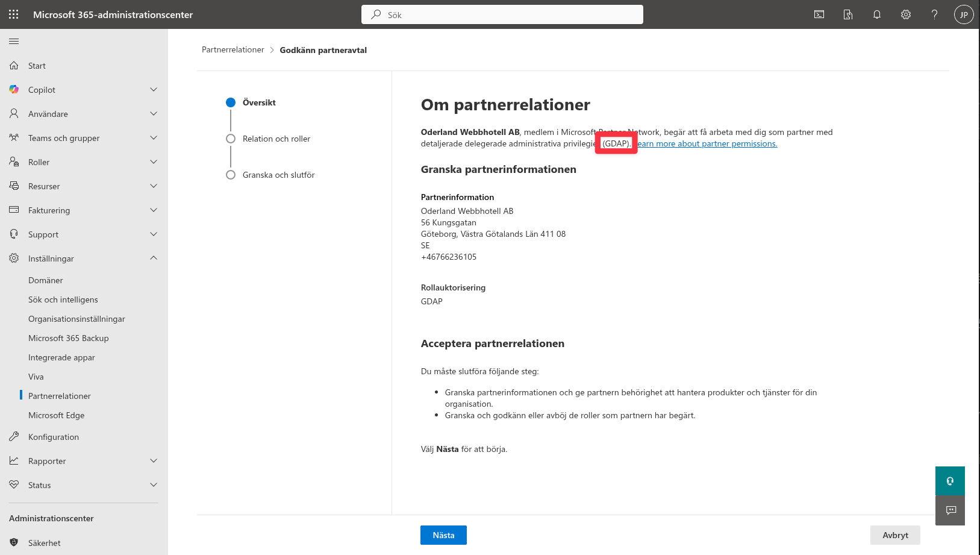
Task: Collapse the Inställningar section
Action: click(154, 259)
